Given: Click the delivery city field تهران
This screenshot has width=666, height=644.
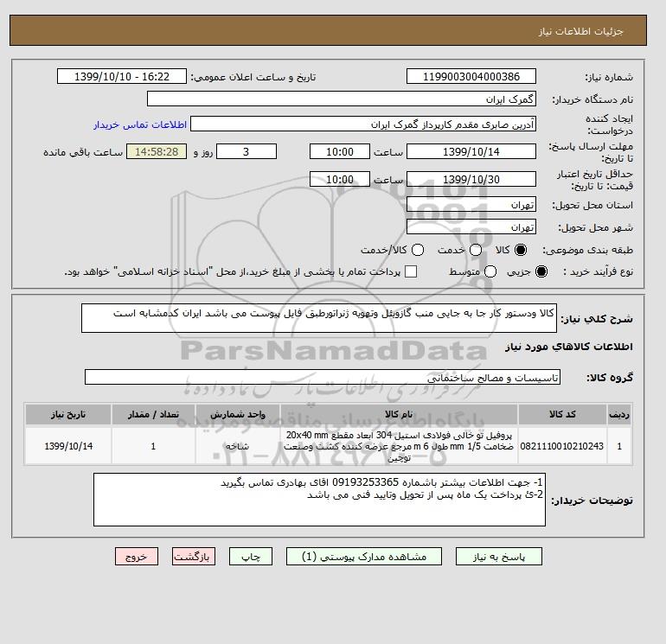Looking at the screenshot, I should (x=471, y=226).
